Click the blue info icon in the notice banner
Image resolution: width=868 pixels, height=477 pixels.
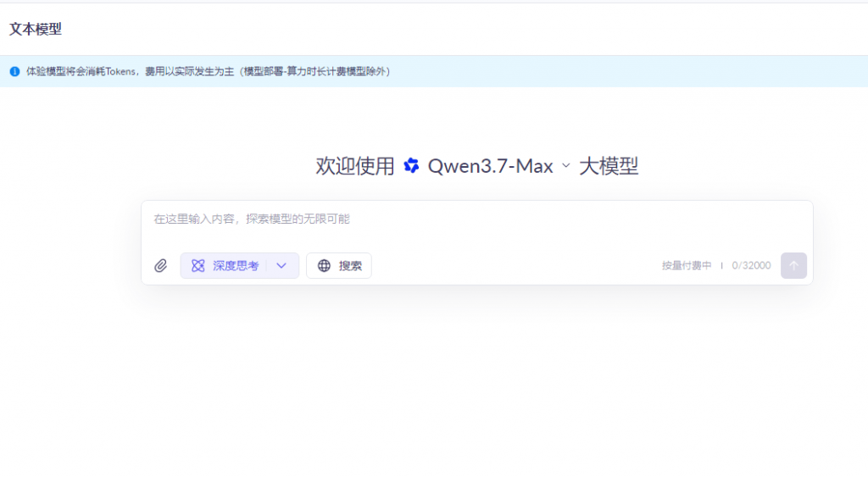click(15, 71)
